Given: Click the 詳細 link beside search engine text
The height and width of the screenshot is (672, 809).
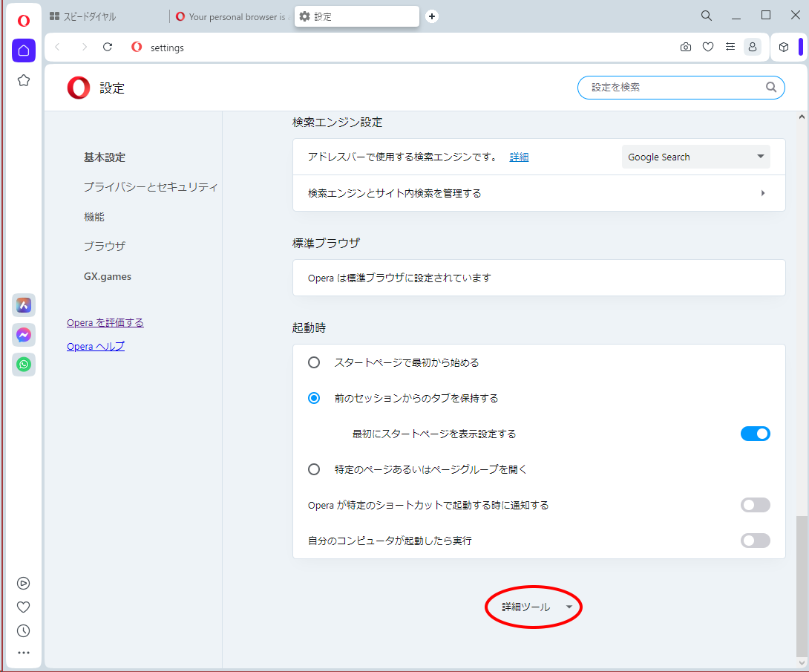Looking at the screenshot, I should (519, 157).
